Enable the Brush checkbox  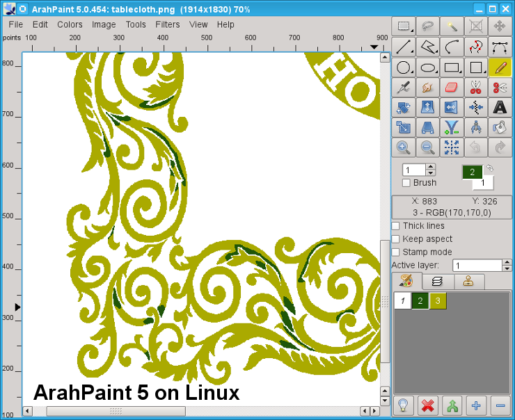pyautogui.click(x=406, y=183)
